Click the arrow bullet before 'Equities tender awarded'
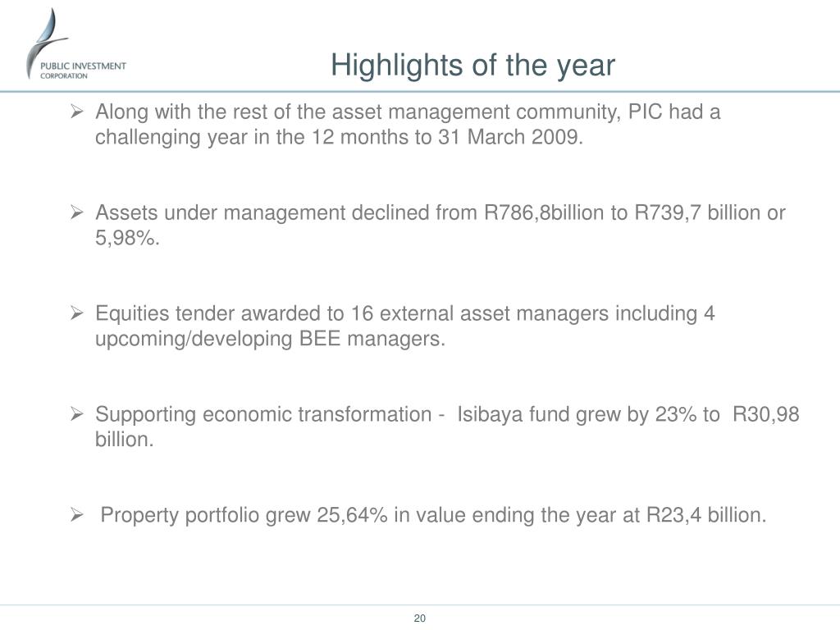Screen dimensions: 840x630 point(77,313)
